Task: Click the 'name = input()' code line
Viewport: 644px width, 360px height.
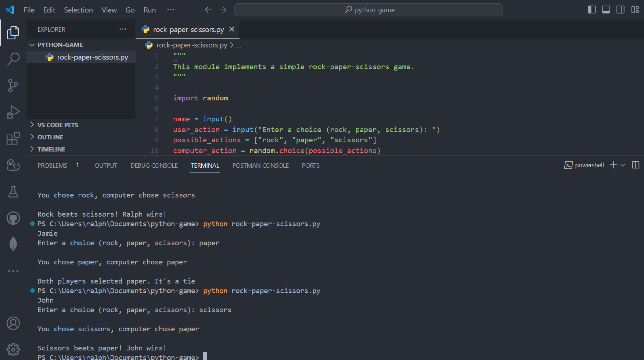Action: click(x=202, y=119)
